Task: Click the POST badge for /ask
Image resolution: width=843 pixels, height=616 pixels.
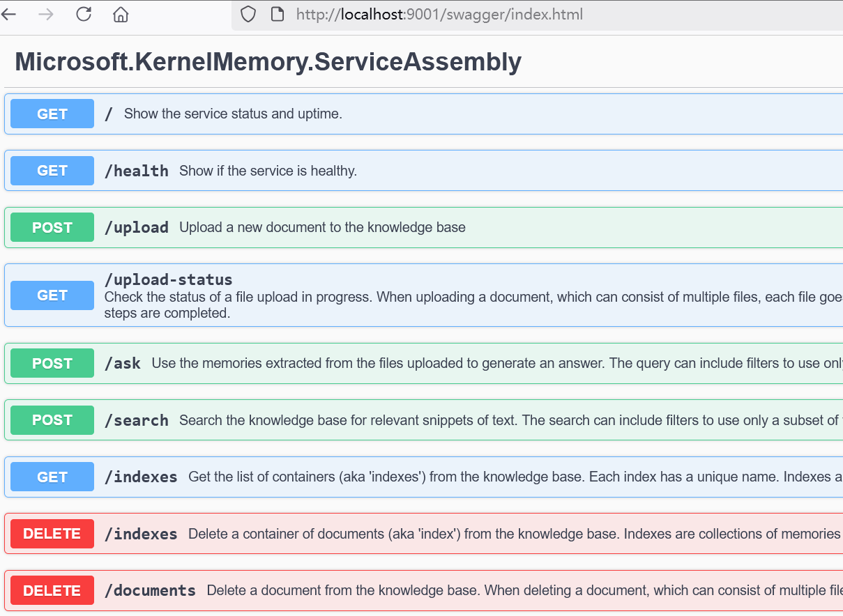Action: (52, 363)
